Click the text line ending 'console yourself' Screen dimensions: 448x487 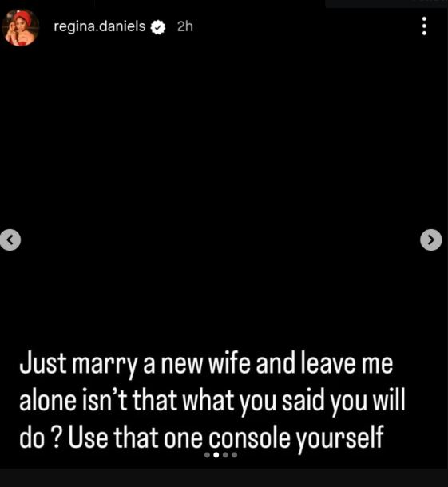[201, 438]
